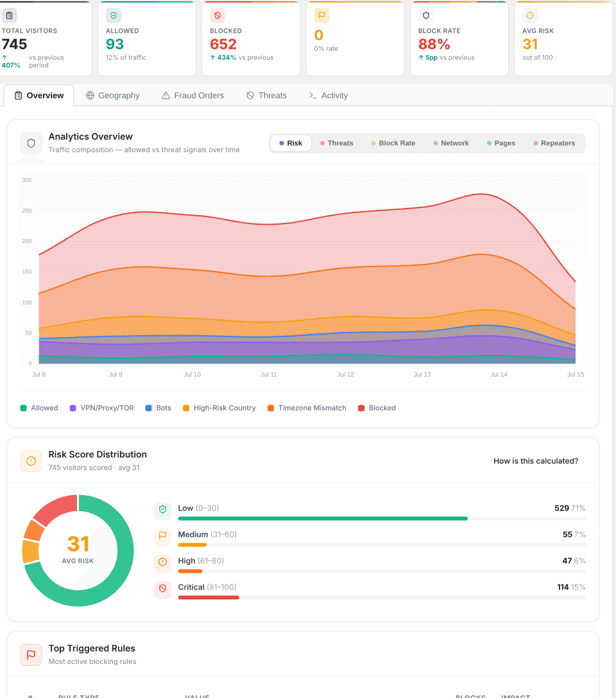The height and width of the screenshot is (698, 616).
Task: Click the Total Visitors 745 value
Action: (14, 44)
